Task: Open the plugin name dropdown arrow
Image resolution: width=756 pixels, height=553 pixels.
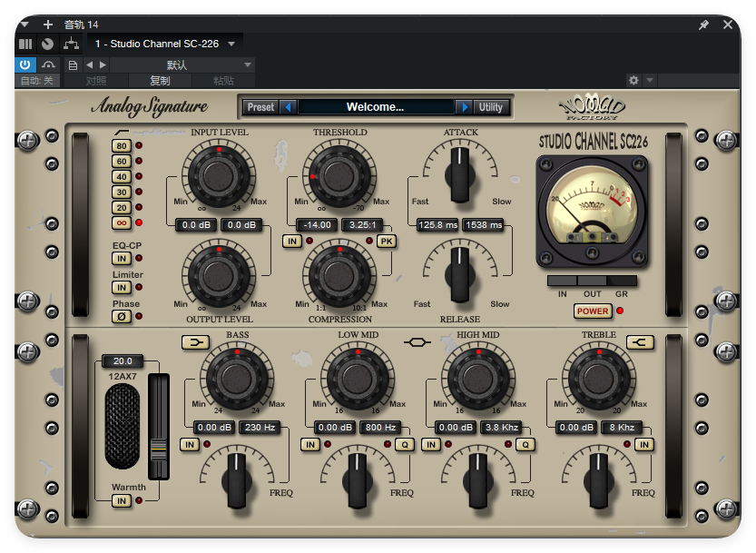Action: click(231, 44)
